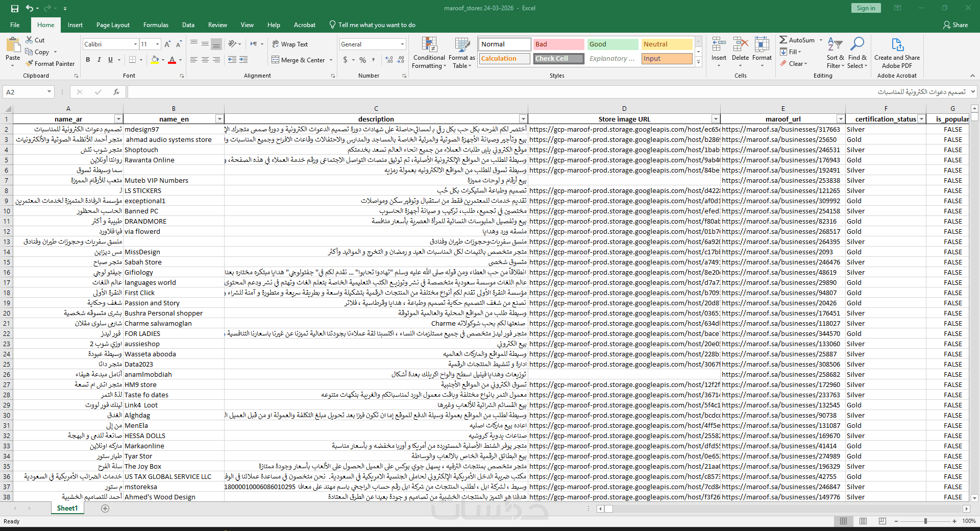Align text to the left
This screenshot has height=531, width=980.
point(194,60)
